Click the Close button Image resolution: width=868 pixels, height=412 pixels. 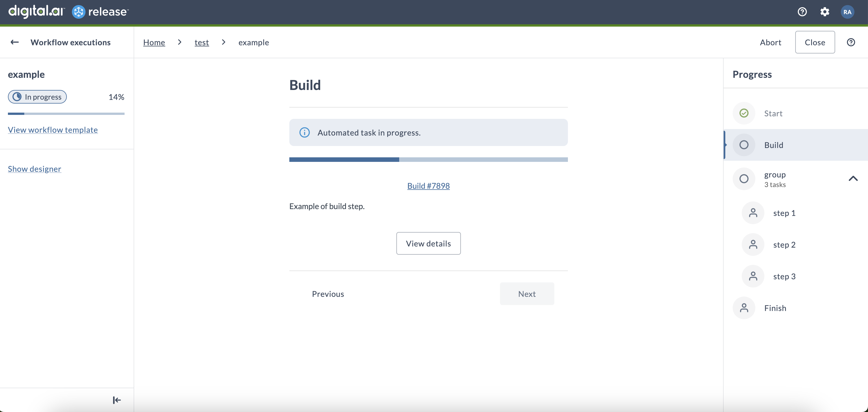tap(815, 42)
